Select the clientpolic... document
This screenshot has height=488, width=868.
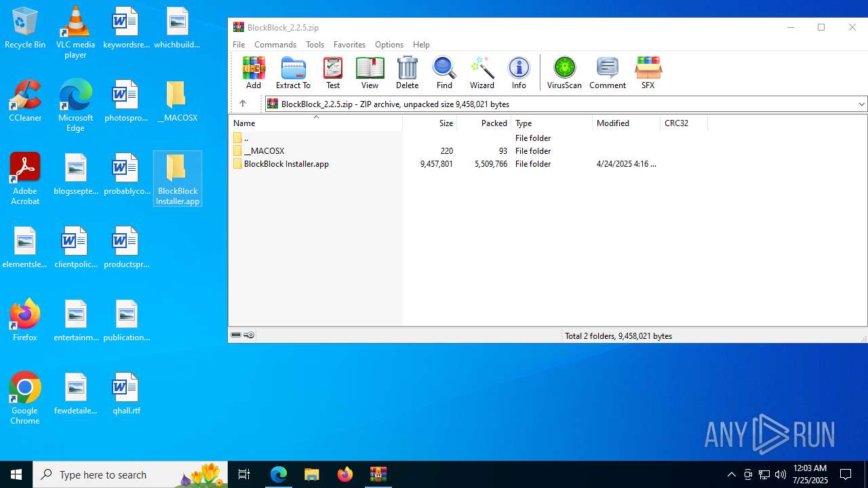click(75, 248)
